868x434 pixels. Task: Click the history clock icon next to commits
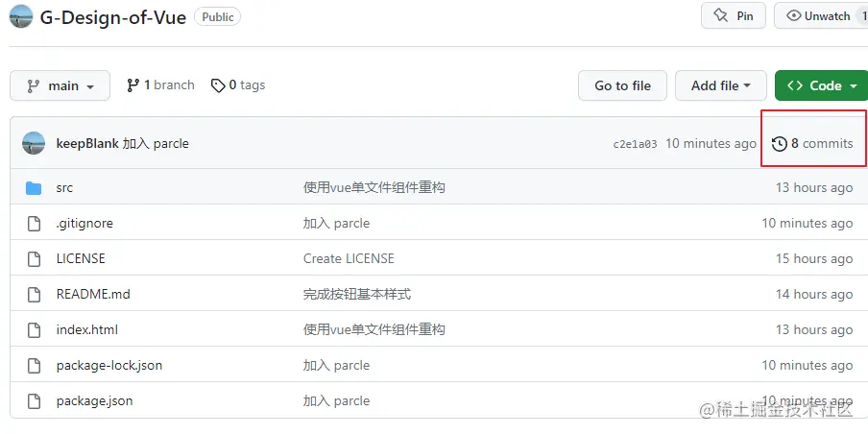click(780, 144)
